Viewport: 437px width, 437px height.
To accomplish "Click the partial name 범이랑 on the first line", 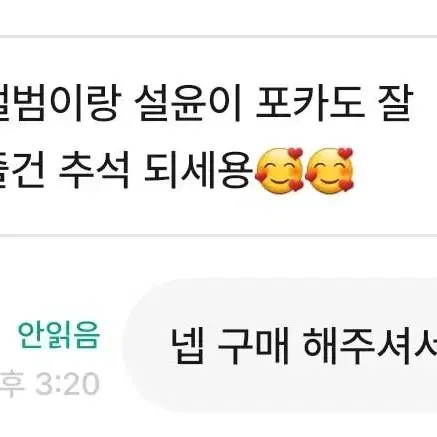I will click(58, 103).
